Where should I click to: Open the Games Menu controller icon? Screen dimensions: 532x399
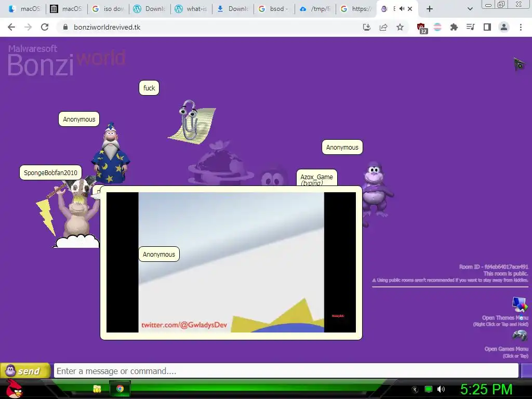pyautogui.click(x=520, y=336)
